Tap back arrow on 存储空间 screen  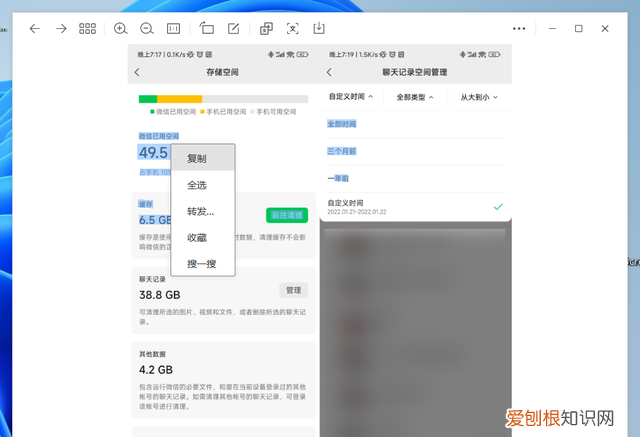(137, 72)
